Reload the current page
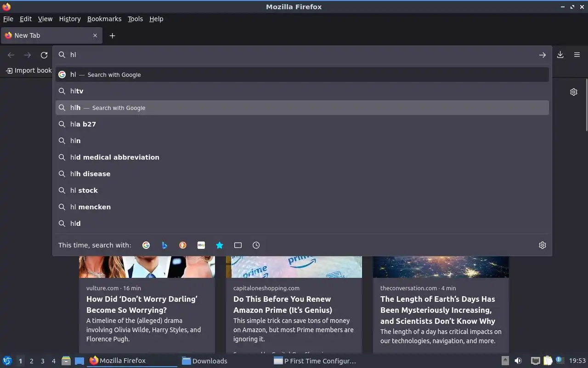588x368 pixels. [x=44, y=55]
